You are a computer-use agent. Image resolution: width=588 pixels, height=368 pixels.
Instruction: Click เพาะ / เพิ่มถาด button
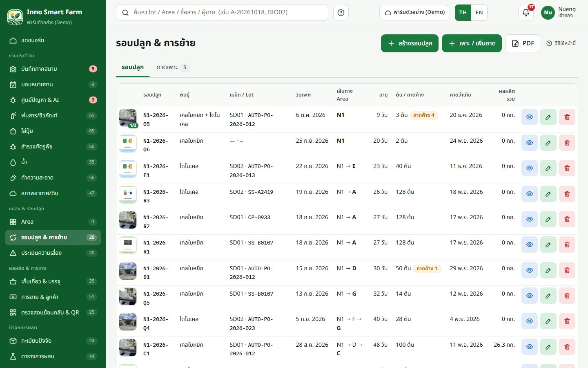472,43
